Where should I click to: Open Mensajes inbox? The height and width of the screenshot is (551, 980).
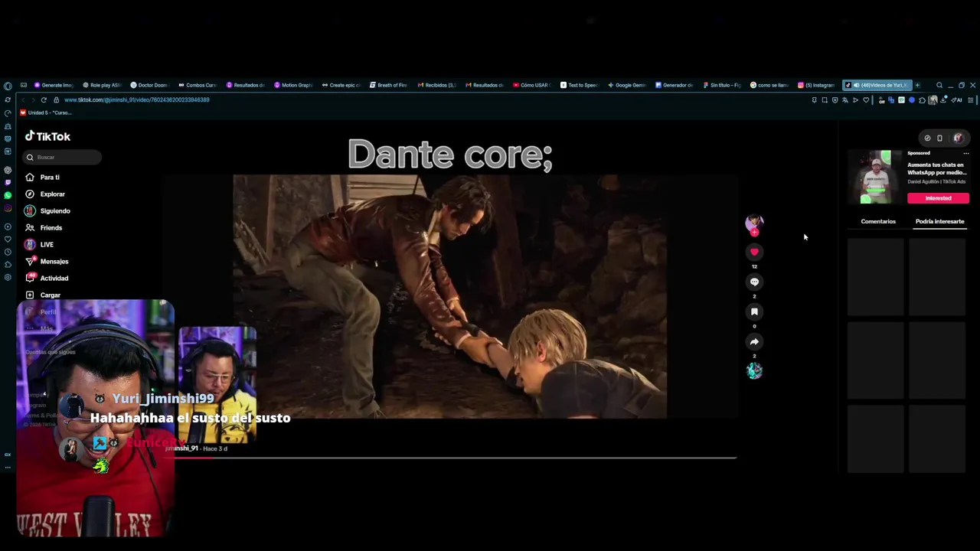point(47,262)
